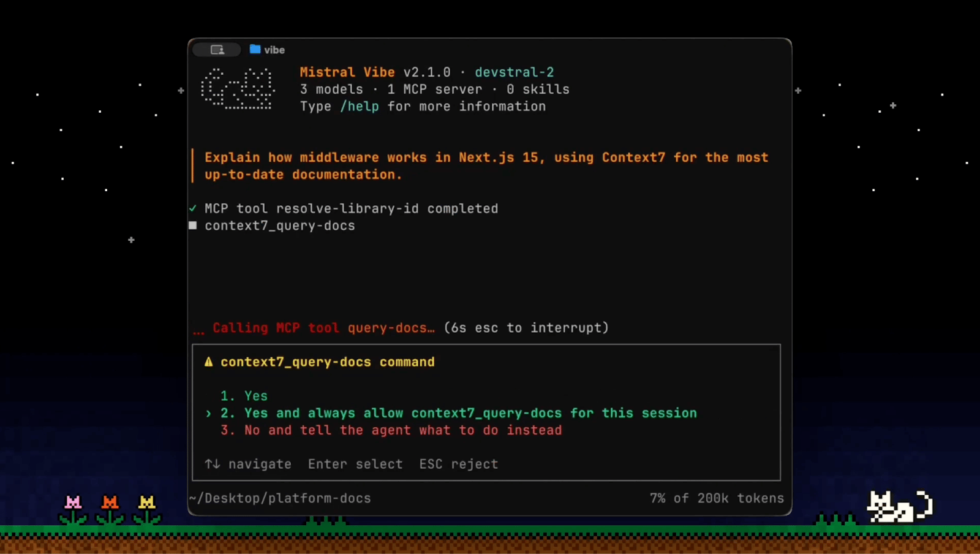Image resolution: width=980 pixels, height=554 pixels.
Task: Select No and tell the agent option
Action: pos(391,430)
